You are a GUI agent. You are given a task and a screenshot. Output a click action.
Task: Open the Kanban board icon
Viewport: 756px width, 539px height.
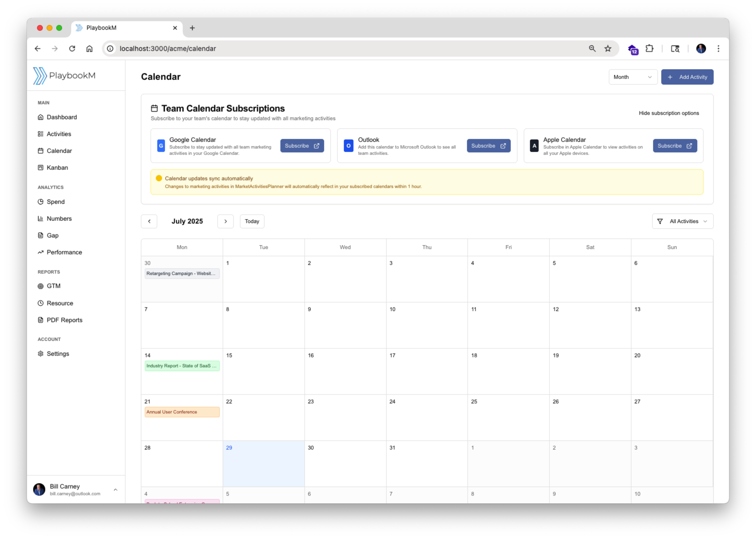point(41,168)
